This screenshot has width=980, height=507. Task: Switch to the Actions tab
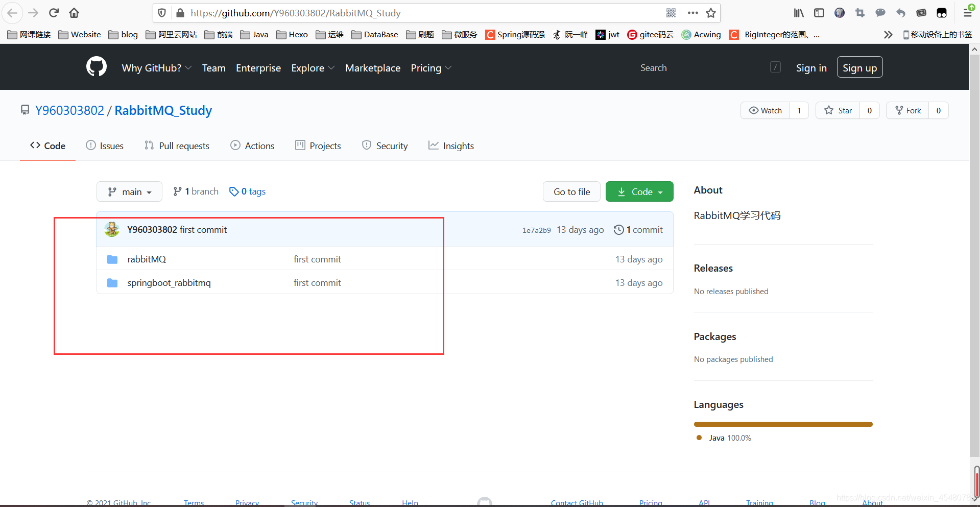pyautogui.click(x=252, y=146)
